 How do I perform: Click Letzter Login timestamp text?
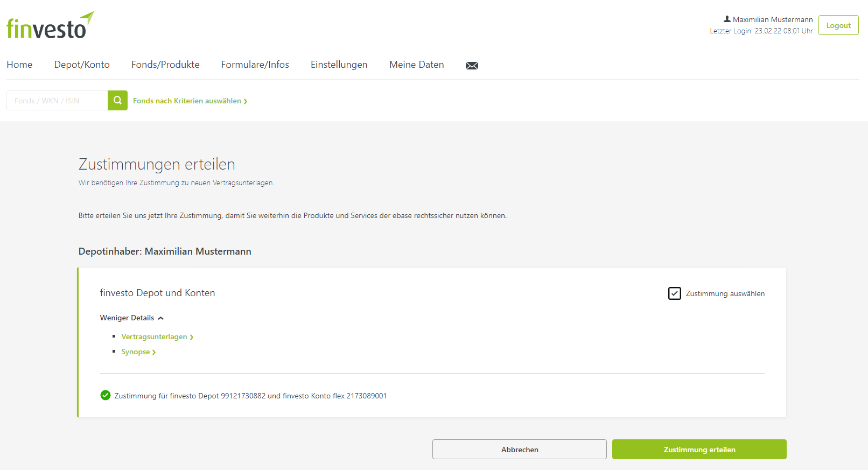(761, 31)
